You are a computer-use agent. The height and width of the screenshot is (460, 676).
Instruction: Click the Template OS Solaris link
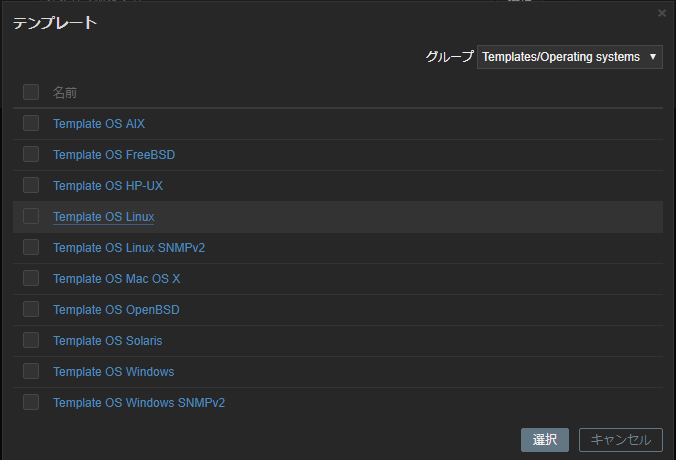coord(107,341)
